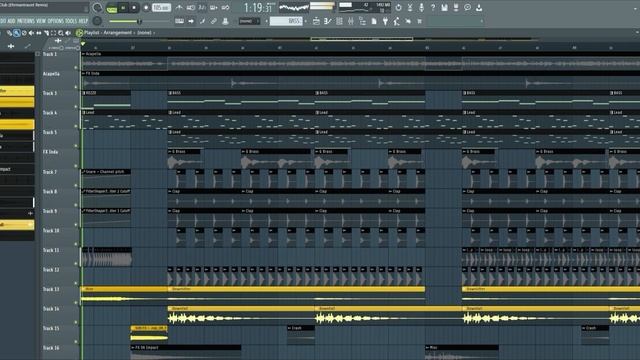Click the BASS pattern name selector
Viewport: 640px width, 360px height.
point(286,21)
